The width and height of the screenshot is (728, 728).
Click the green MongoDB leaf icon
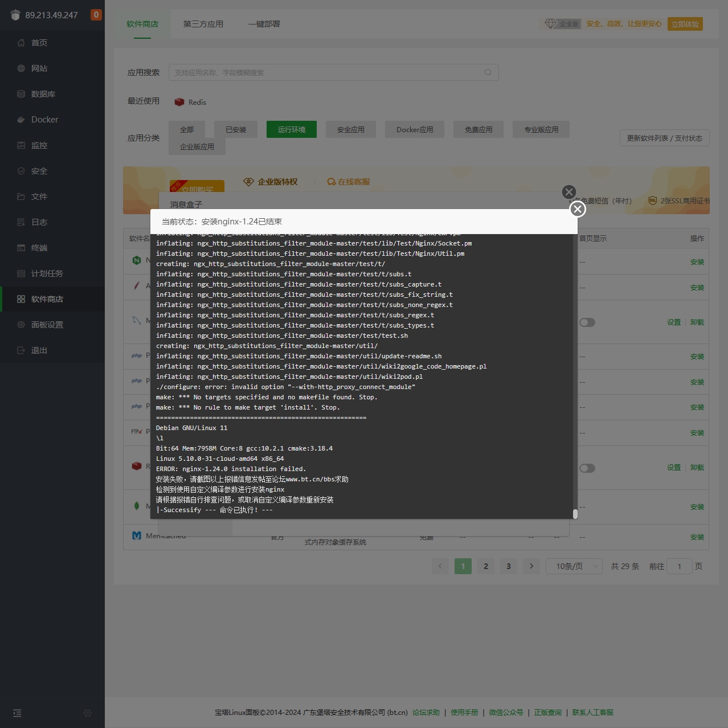tap(137, 505)
